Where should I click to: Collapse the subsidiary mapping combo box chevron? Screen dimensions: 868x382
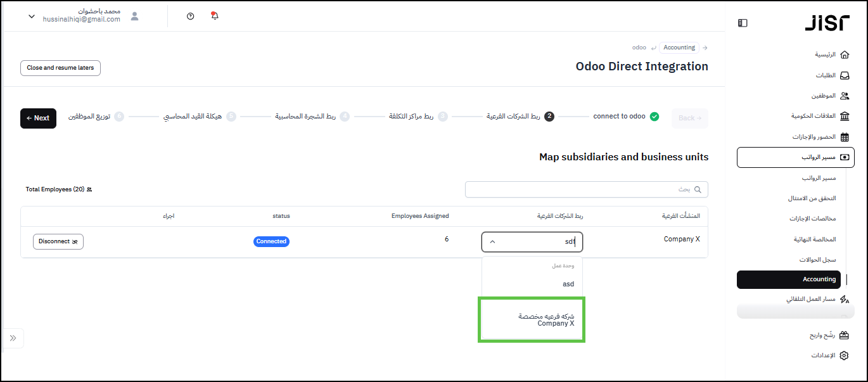(x=493, y=241)
